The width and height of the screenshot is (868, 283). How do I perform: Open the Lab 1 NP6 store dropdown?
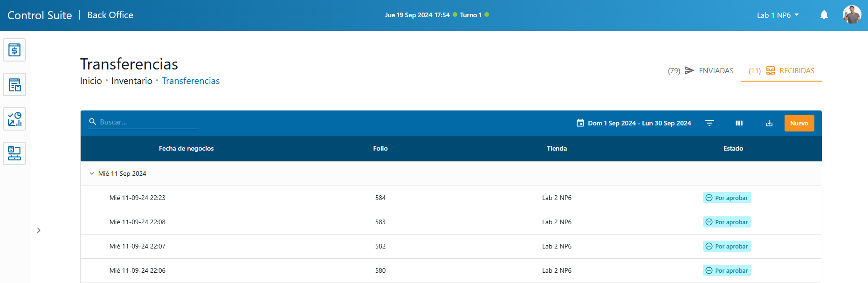pyautogui.click(x=778, y=15)
